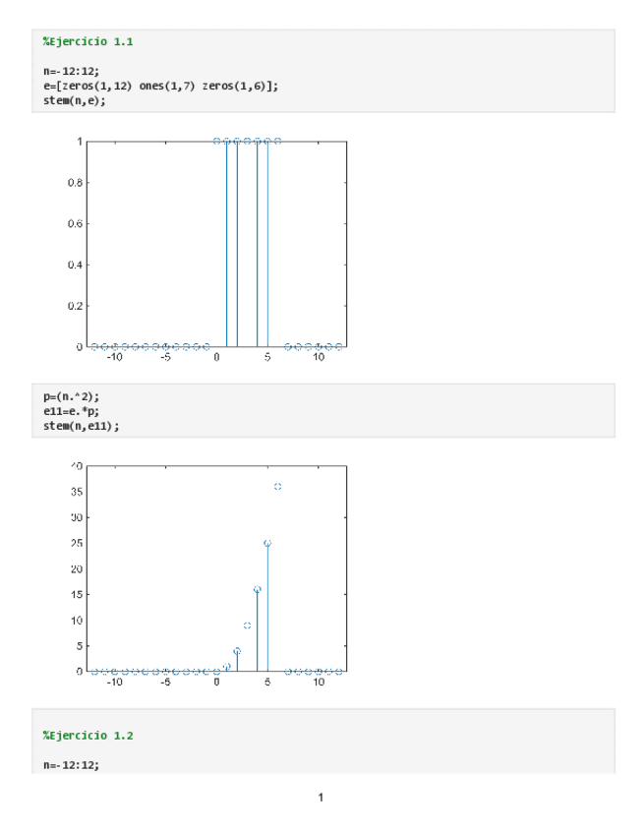Image resolution: width=644 pixels, height=834 pixels.
Task: Click the 0.2 y-axis label in first plot
Action: (75, 306)
